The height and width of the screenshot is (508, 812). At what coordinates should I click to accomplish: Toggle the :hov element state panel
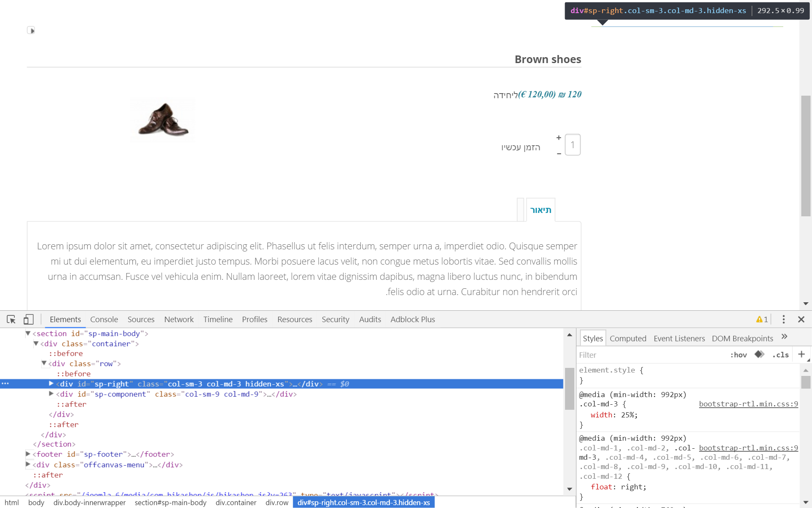738,355
